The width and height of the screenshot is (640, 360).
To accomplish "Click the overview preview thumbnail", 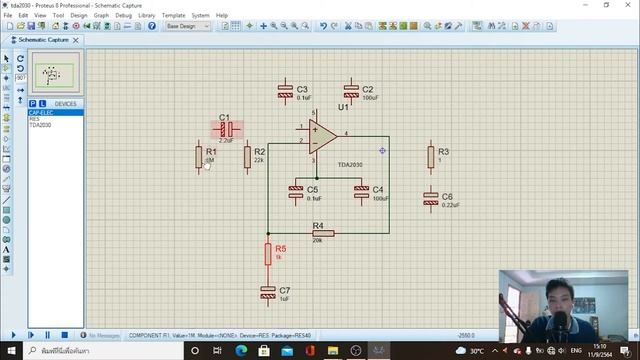I will 56,73.
